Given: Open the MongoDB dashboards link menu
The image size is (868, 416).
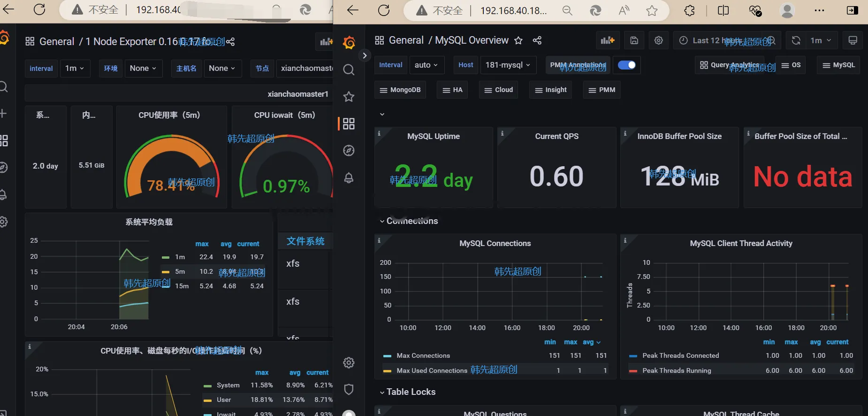Looking at the screenshot, I should point(400,90).
